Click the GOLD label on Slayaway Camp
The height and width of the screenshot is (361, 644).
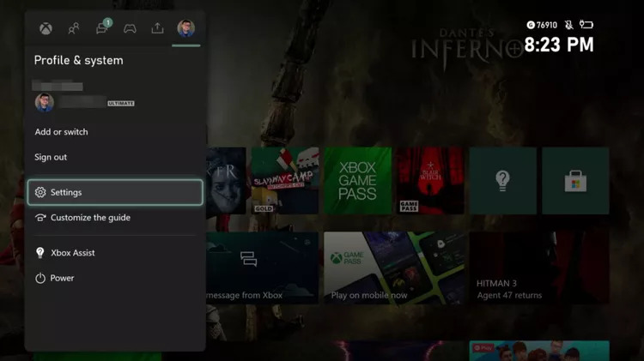coord(264,208)
